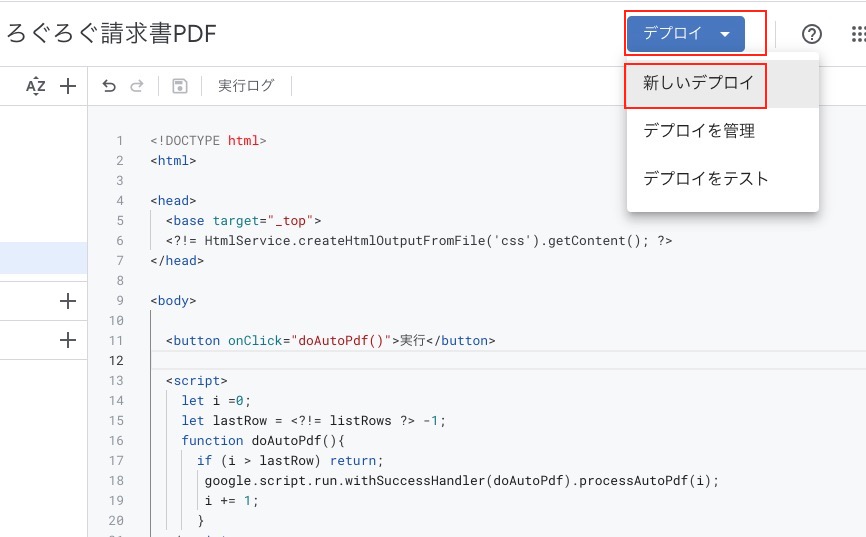Click the blue デプロイ button

pos(685,34)
